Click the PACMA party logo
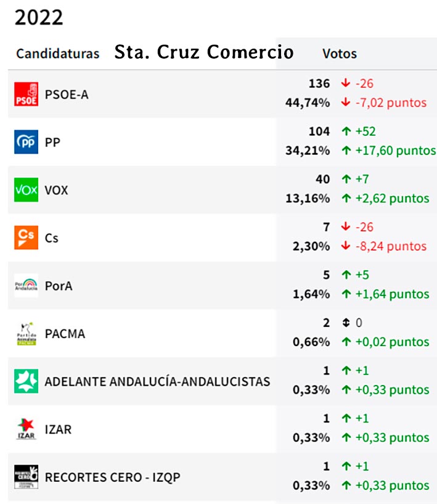This screenshot has height=504, width=437. (x=26, y=333)
